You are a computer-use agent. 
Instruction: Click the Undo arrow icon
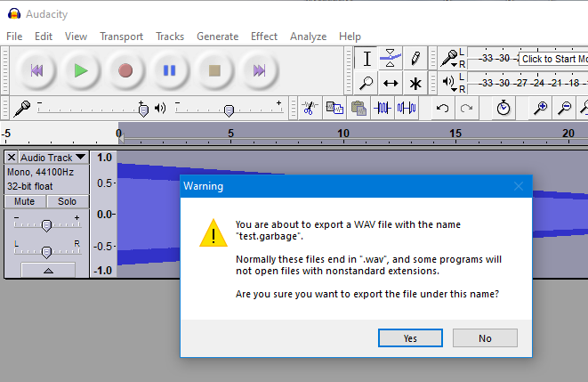(442, 108)
